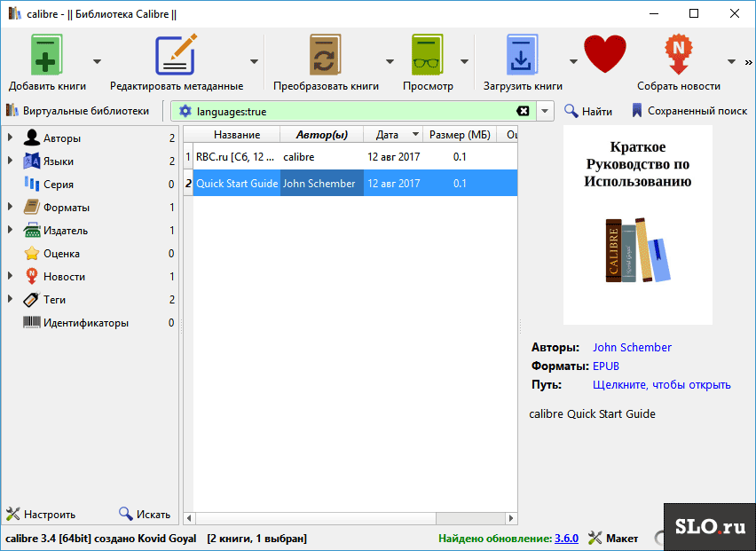Click Искать in the tag browser
This screenshot has height=551, width=756.
coord(145,515)
